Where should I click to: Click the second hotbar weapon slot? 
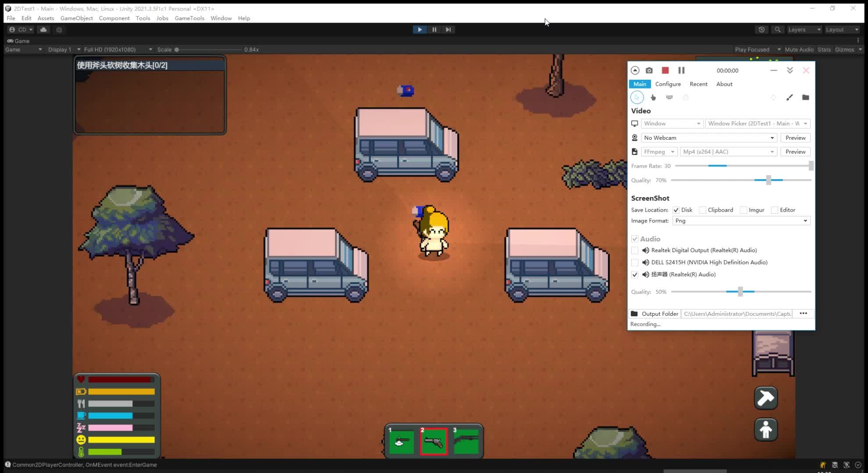click(433, 441)
